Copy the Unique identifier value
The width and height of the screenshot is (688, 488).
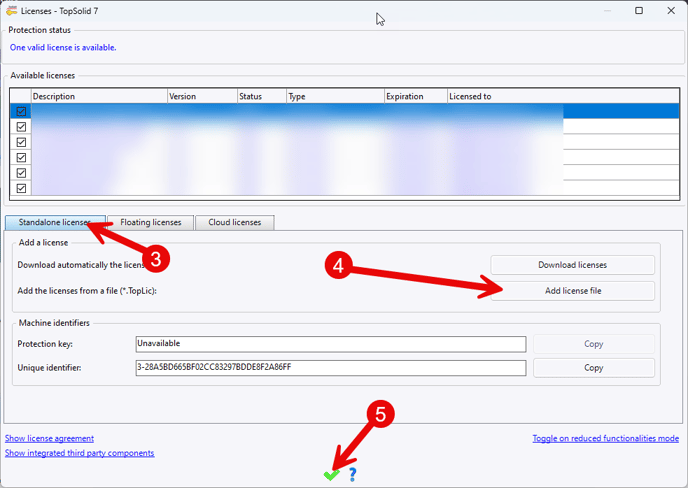(x=594, y=368)
